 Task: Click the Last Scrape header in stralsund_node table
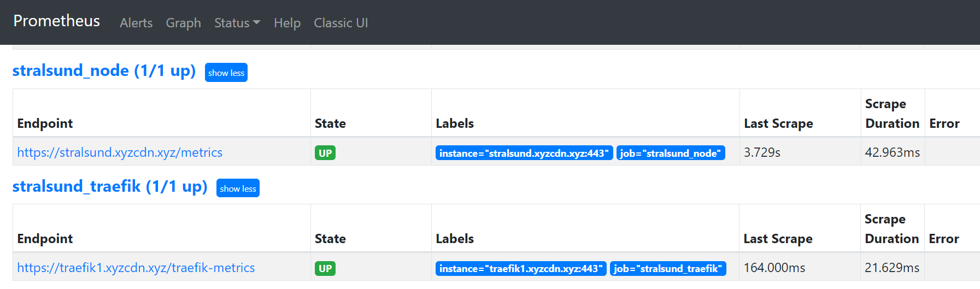coord(778,123)
